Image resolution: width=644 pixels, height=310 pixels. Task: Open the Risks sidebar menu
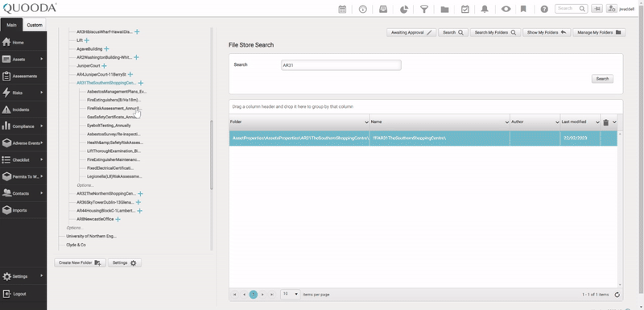(x=23, y=93)
